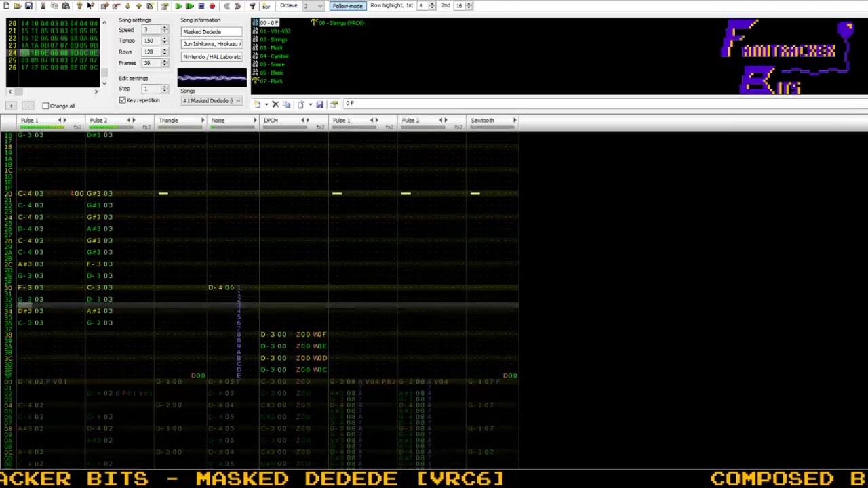
Task: Cut selection with the scissors icon
Action: [43, 6]
